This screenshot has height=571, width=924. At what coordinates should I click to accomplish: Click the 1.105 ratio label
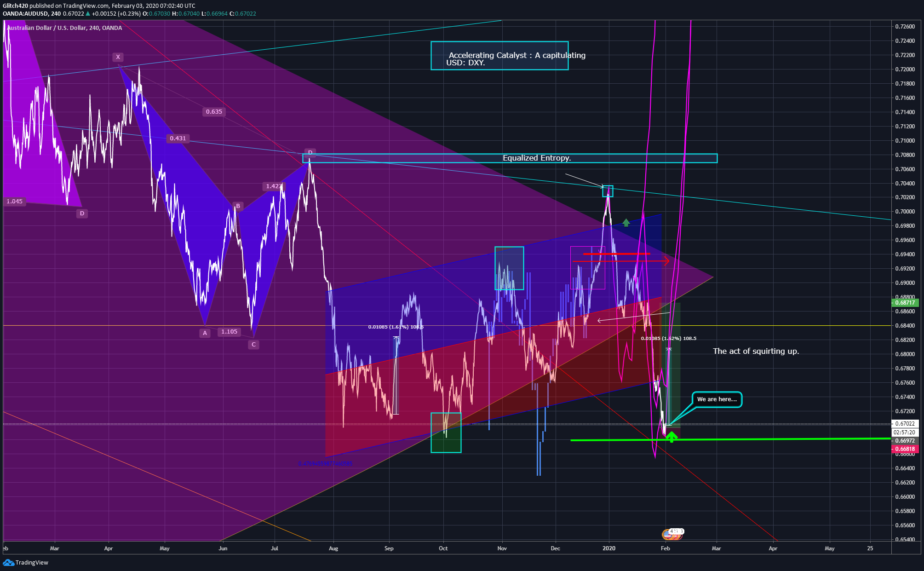[x=229, y=331]
